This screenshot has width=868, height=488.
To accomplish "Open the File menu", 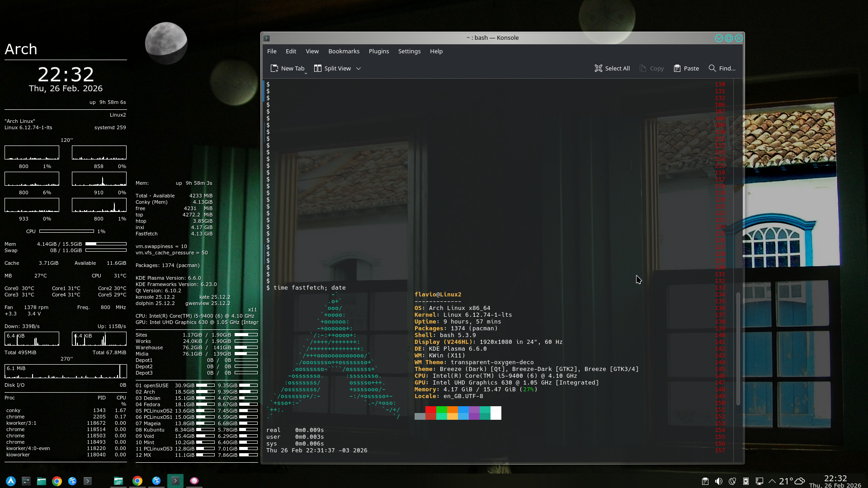I will click(272, 51).
